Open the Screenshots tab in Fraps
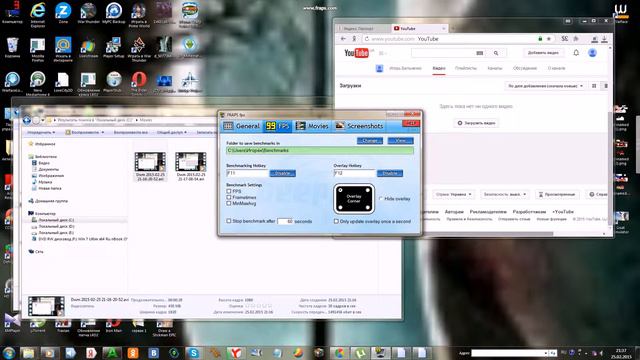The height and width of the screenshot is (360, 640). tap(359, 126)
